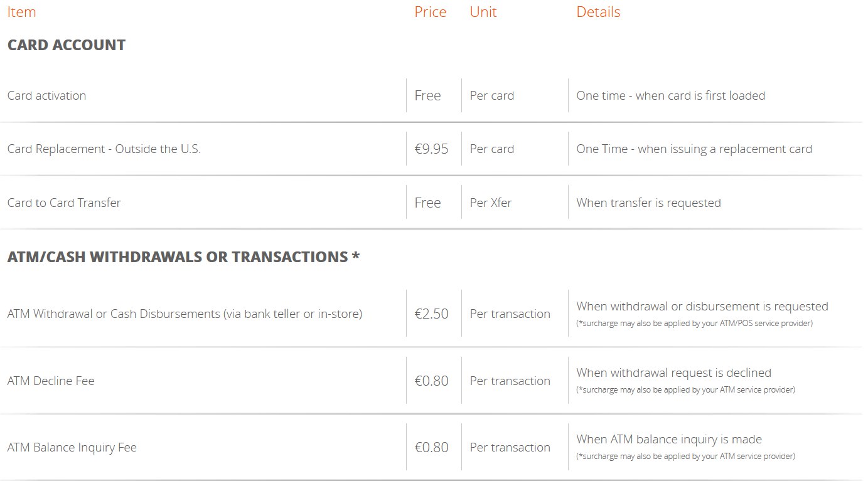
Task: Click the Card to Card Transfer item
Action: coord(64,203)
